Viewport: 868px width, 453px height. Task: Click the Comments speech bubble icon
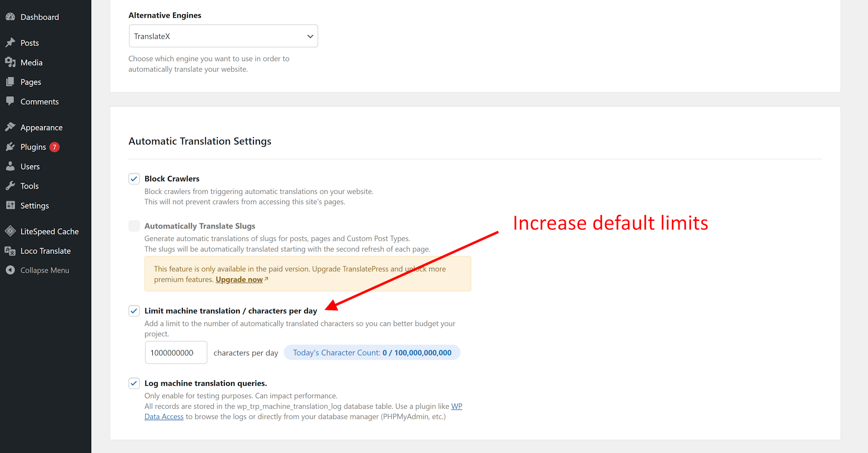(10, 101)
